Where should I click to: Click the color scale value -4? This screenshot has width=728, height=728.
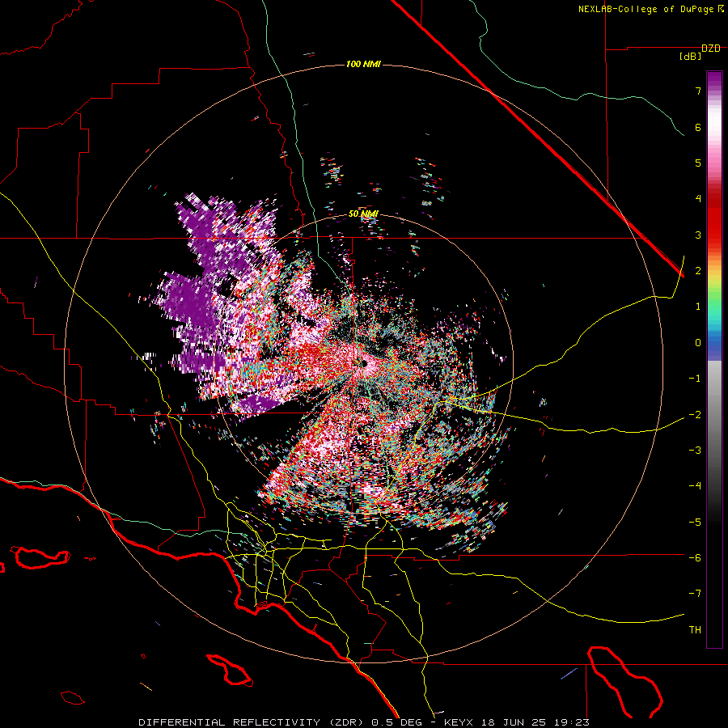click(x=695, y=486)
